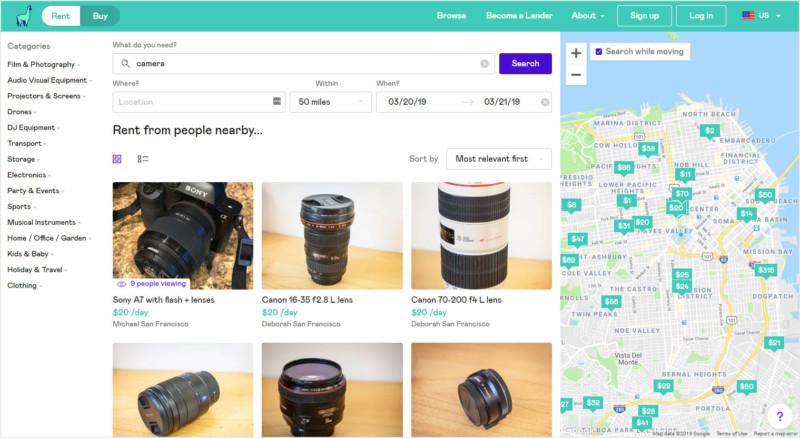Click the $55 map price marker
Image resolution: width=800 pixels, height=438 pixels.
tap(611, 301)
